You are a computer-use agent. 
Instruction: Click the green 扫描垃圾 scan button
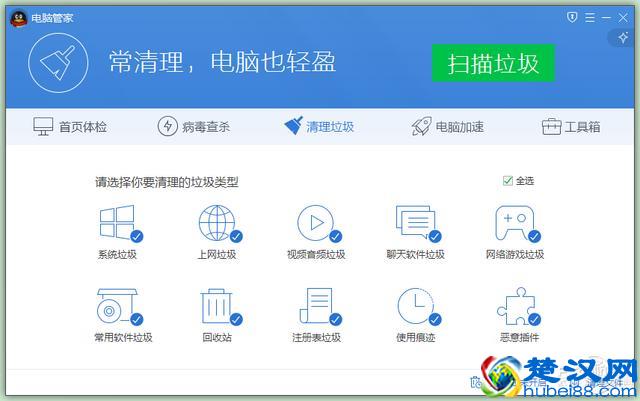[x=493, y=63]
